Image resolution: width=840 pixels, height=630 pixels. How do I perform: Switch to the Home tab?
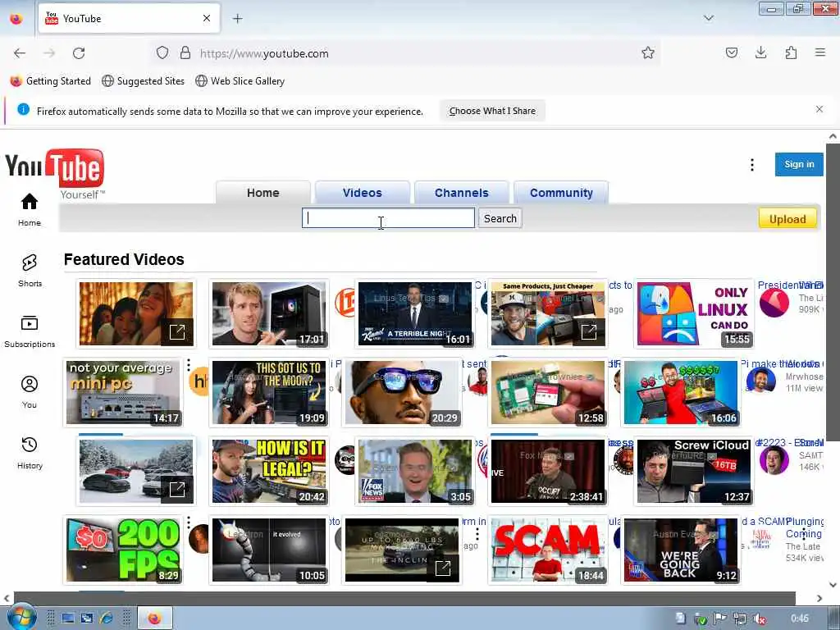[263, 193]
